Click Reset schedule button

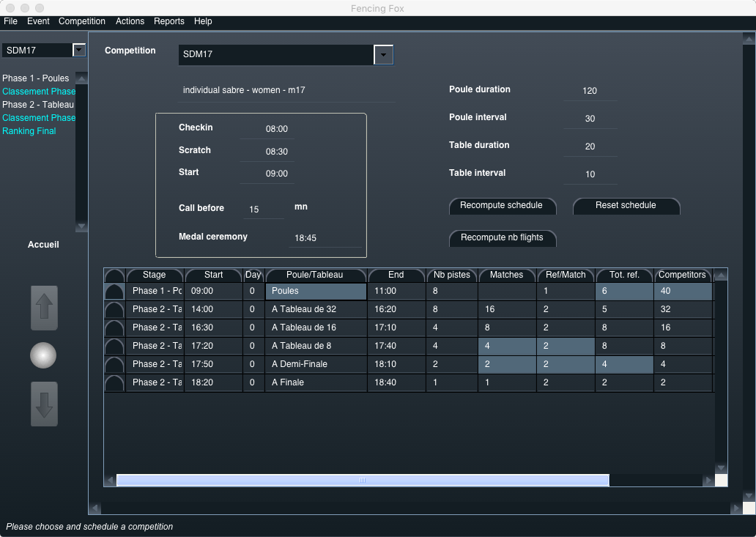(626, 206)
